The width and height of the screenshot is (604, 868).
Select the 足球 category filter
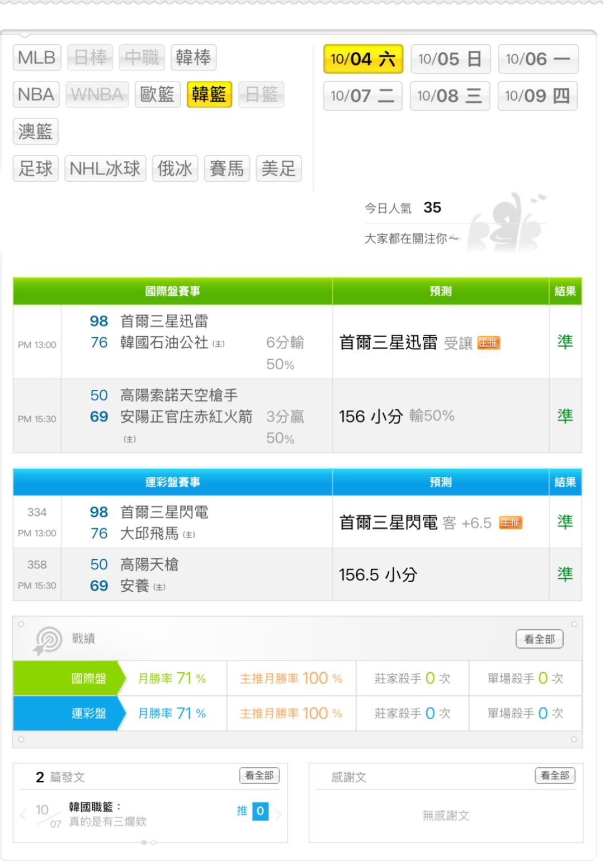click(x=36, y=168)
